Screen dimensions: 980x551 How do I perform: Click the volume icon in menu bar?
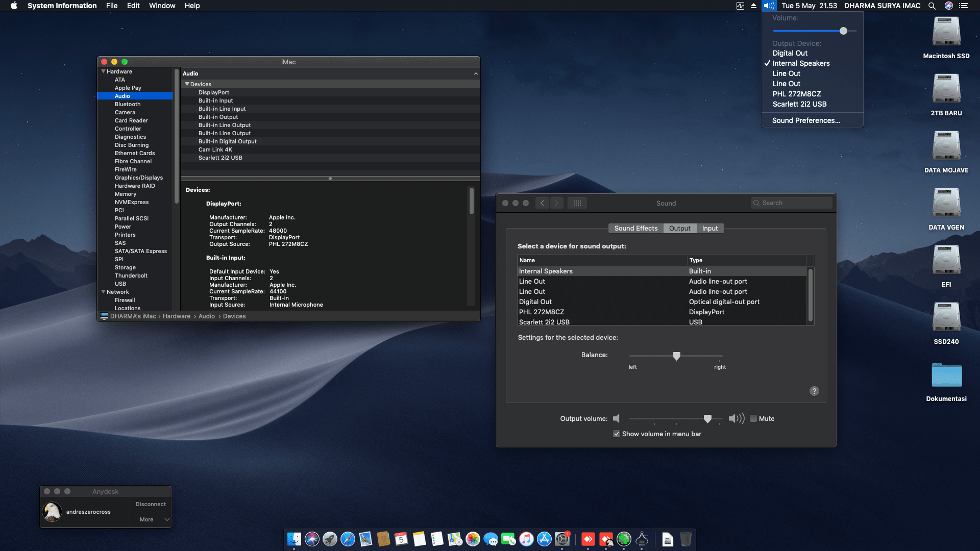[769, 6]
